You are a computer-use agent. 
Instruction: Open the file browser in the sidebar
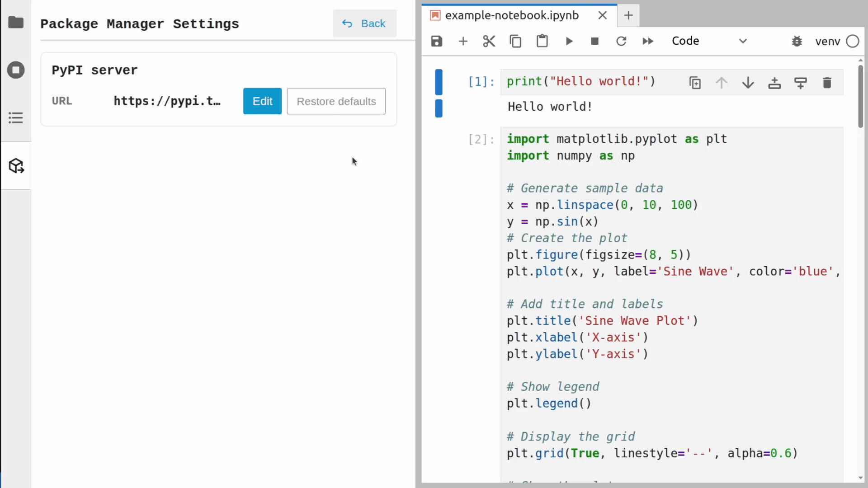pyautogui.click(x=16, y=22)
